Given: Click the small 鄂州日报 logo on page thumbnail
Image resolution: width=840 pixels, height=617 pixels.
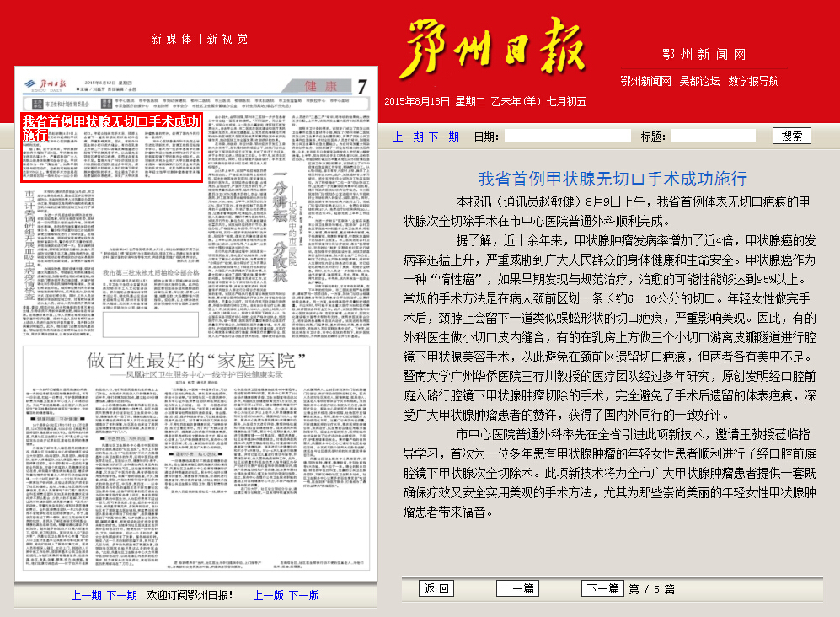Looking at the screenshot, I should pyautogui.click(x=45, y=84).
